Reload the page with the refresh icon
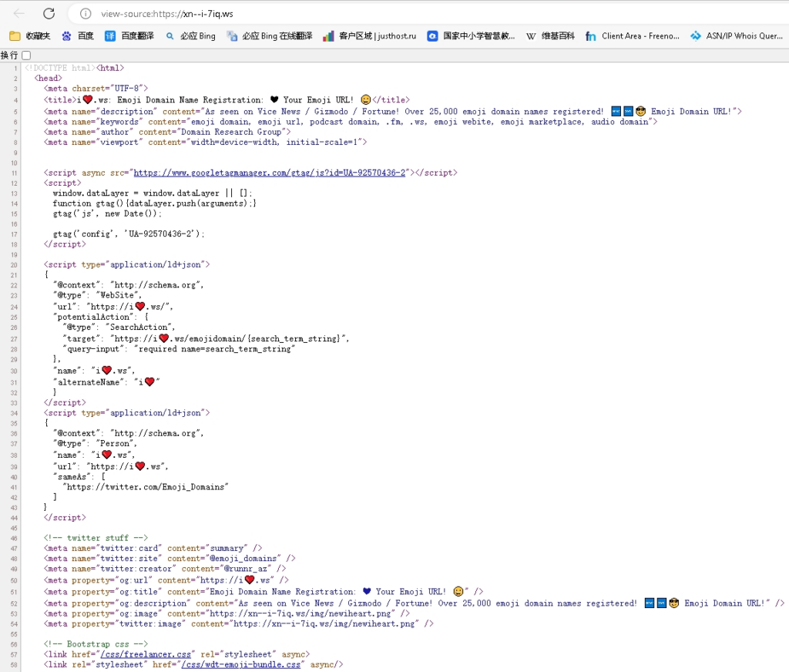This screenshot has width=789, height=672. 49,13
